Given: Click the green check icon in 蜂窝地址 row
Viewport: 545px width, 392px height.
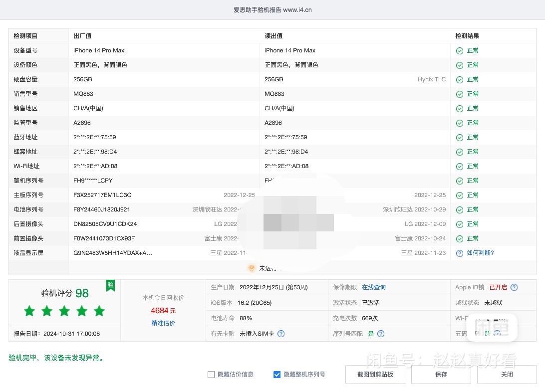Looking at the screenshot, I should click(x=460, y=152).
